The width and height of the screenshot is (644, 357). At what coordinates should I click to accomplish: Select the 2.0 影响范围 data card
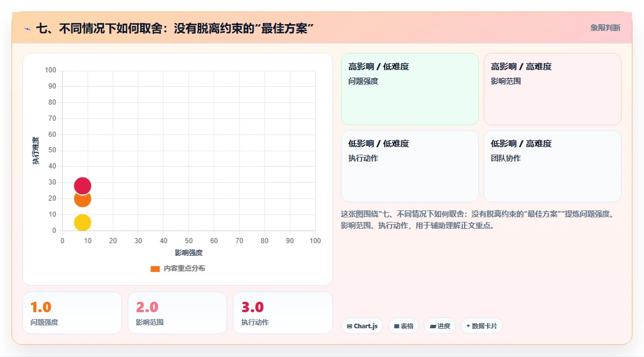coord(178,313)
